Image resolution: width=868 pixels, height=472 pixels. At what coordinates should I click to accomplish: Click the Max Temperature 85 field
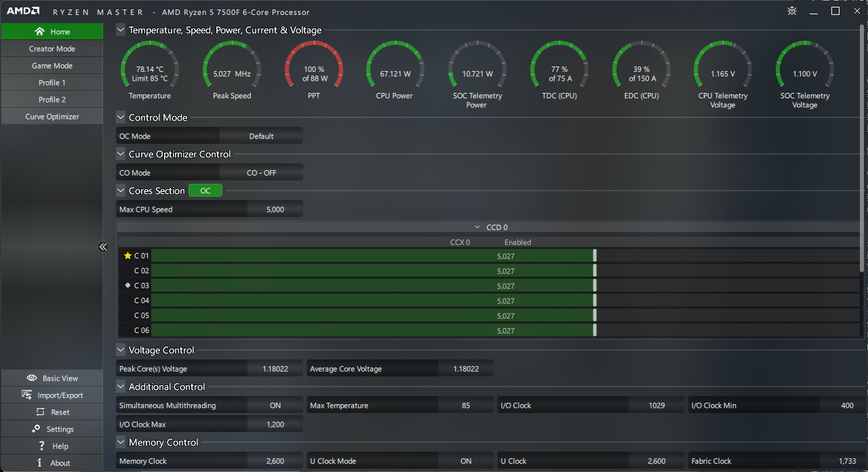[x=466, y=406]
